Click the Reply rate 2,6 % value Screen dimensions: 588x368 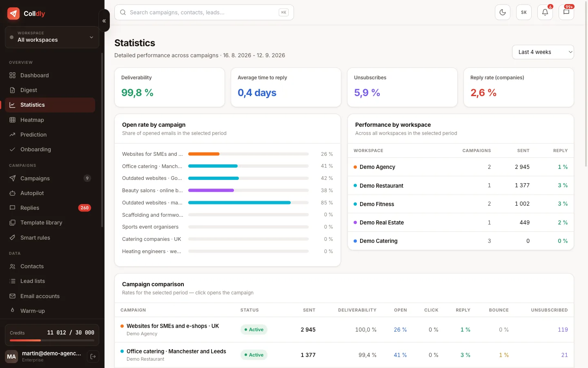click(483, 93)
